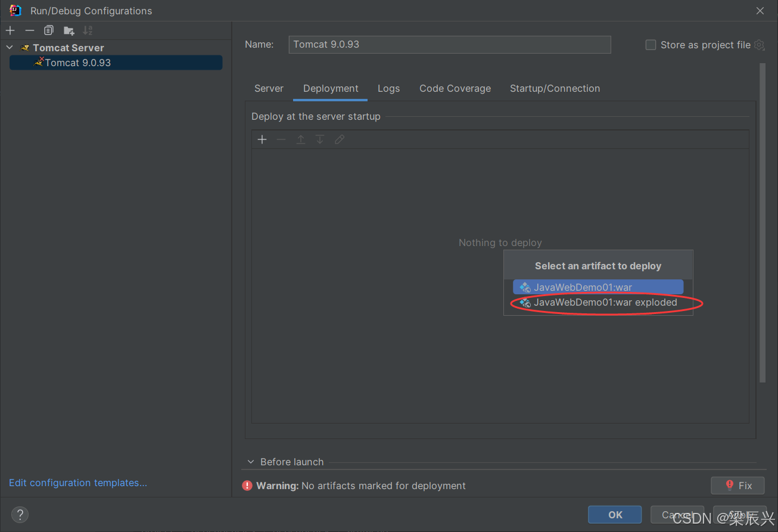
Task: Add new configuration with plus icon
Action: click(x=10, y=30)
